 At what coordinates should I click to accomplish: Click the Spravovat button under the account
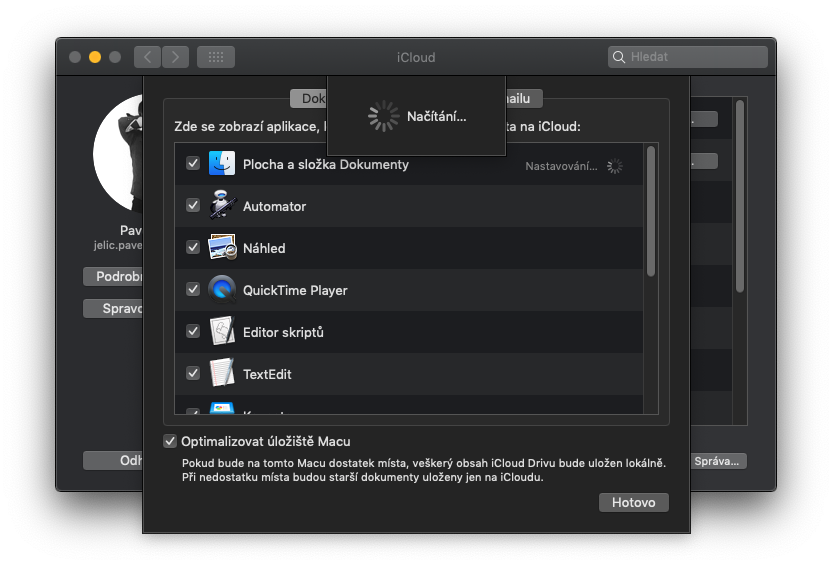click(x=113, y=308)
